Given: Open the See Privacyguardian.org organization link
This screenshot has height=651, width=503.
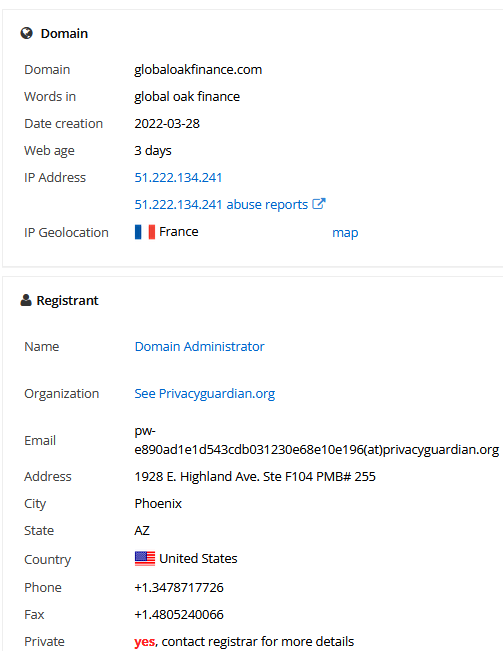Looking at the screenshot, I should 205,394.
